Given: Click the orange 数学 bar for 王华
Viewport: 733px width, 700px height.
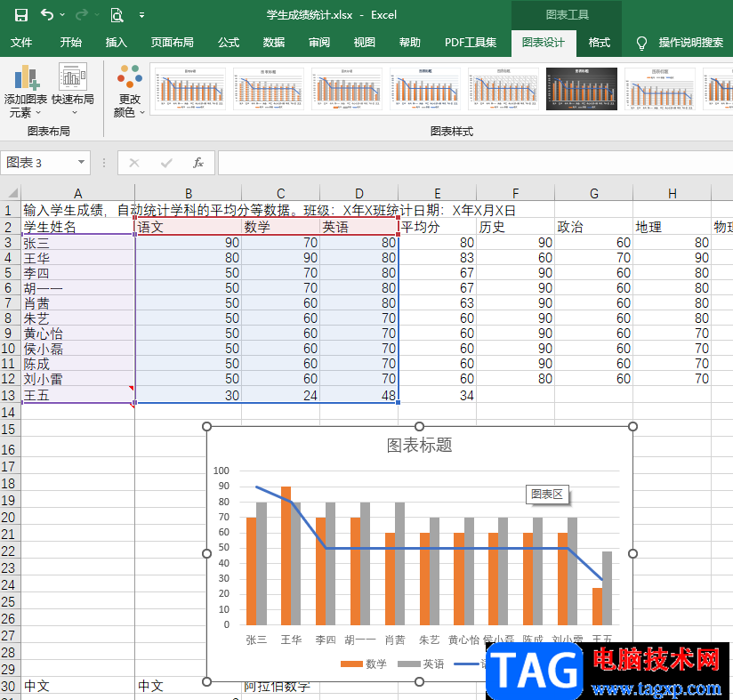Looking at the screenshot, I should click(x=286, y=556).
